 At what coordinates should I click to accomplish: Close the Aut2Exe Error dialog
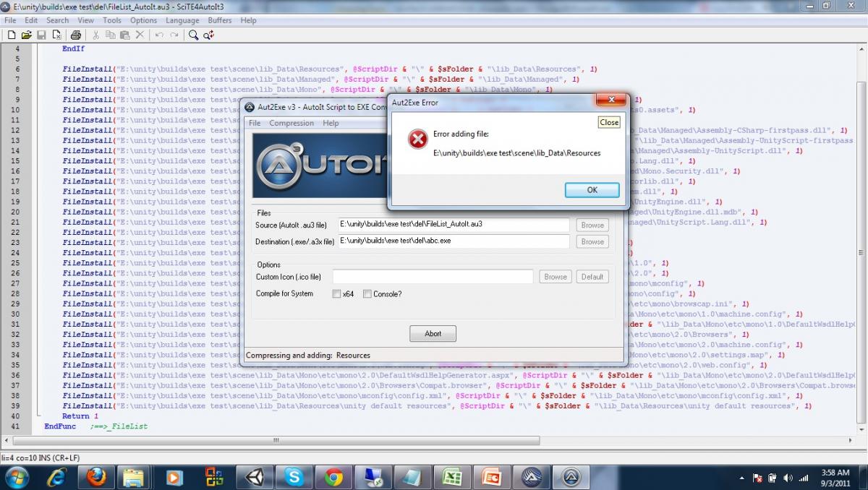point(612,100)
